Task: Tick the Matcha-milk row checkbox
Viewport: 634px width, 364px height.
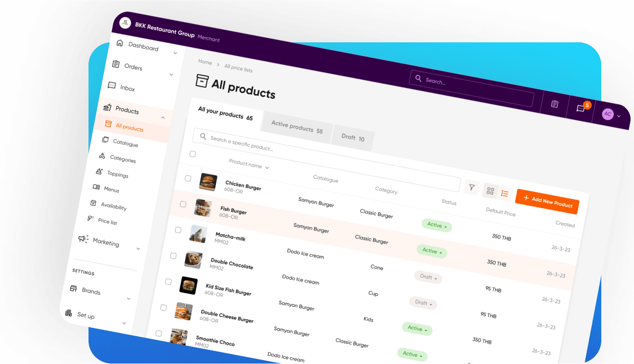Action: point(178,230)
